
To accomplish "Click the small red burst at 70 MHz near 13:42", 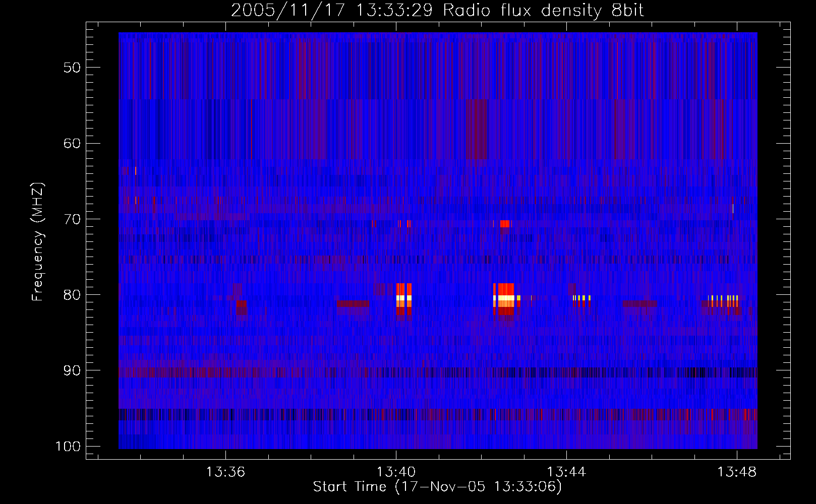I will click(505, 224).
